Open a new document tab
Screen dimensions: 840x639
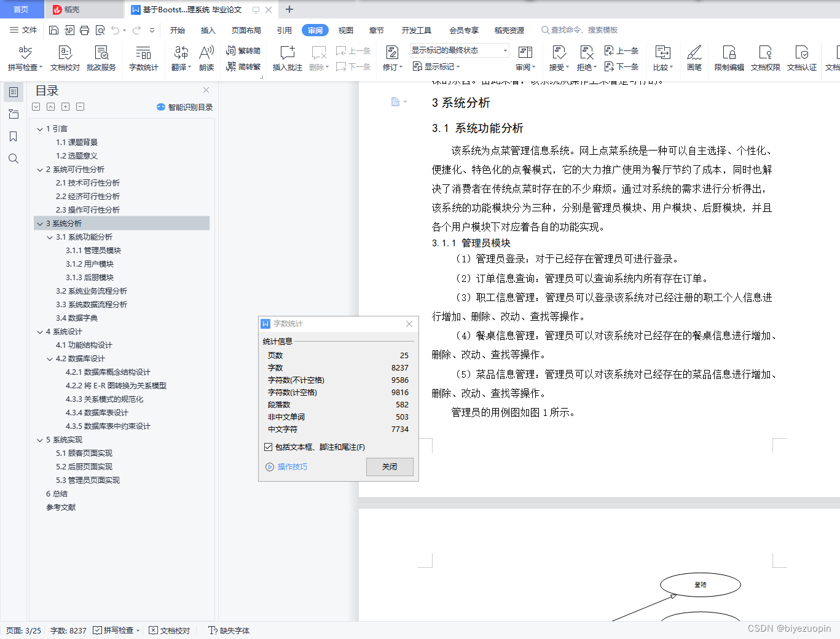289,9
